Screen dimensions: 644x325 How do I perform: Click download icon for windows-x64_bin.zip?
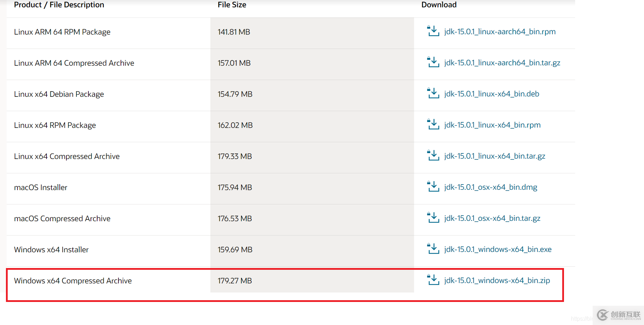[433, 280]
